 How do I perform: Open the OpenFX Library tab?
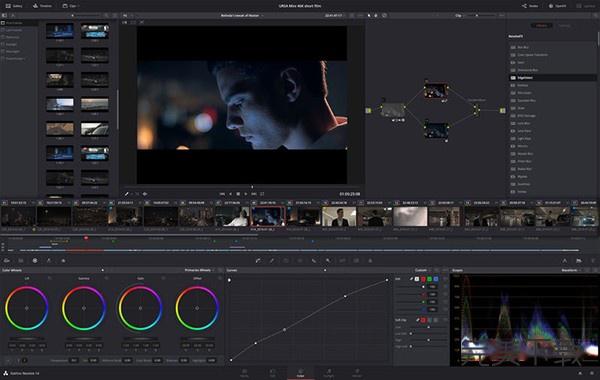[541, 26]
